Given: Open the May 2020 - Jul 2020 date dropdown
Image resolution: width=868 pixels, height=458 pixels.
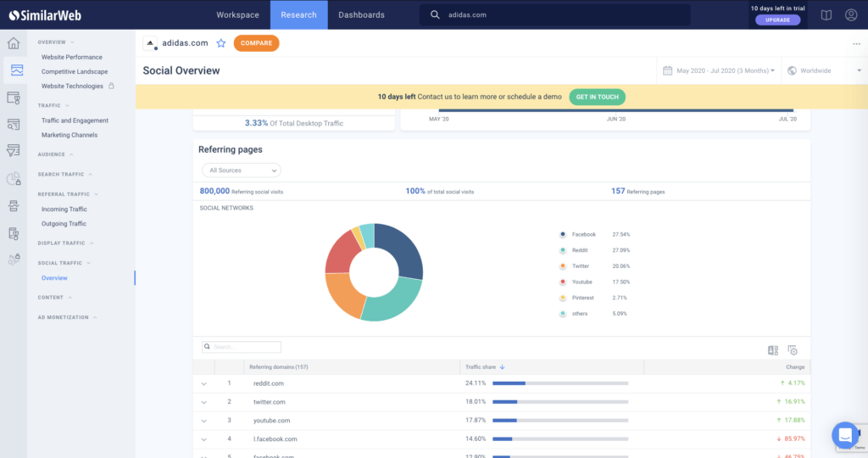Looking at the screenshot, I should pos(719,71).
